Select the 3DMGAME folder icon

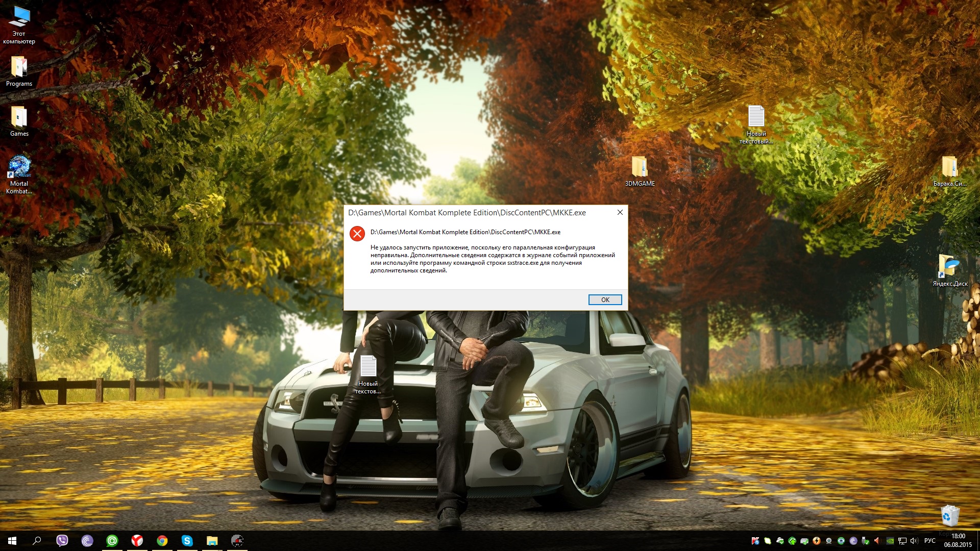(x=640, y=171)
